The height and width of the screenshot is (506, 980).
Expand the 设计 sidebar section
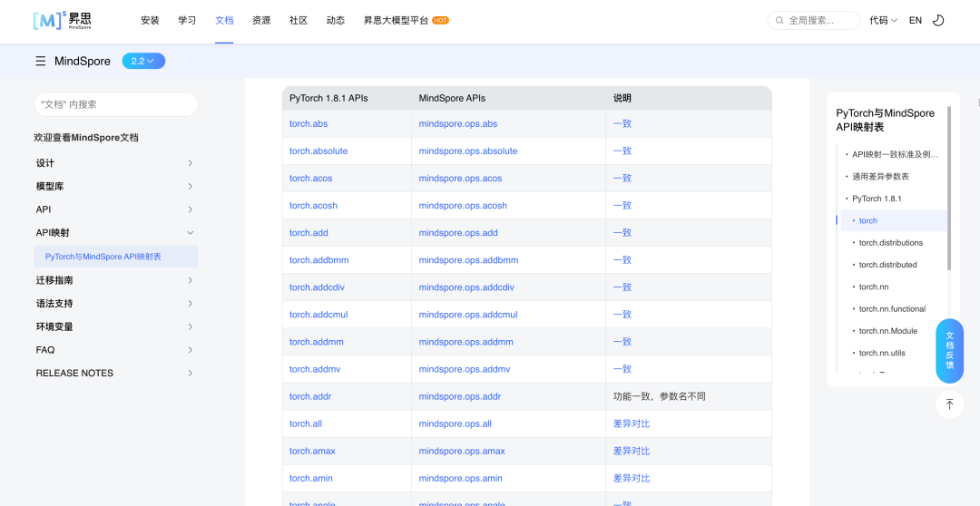pyautogui.click(x=190, y=163)
